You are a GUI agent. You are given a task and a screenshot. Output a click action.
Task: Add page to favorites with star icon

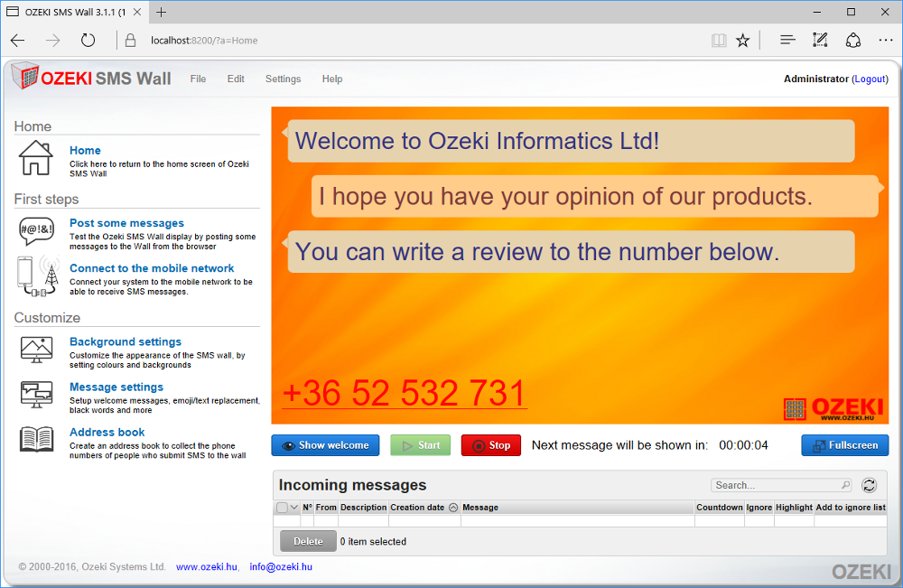[x=743, y=41]
